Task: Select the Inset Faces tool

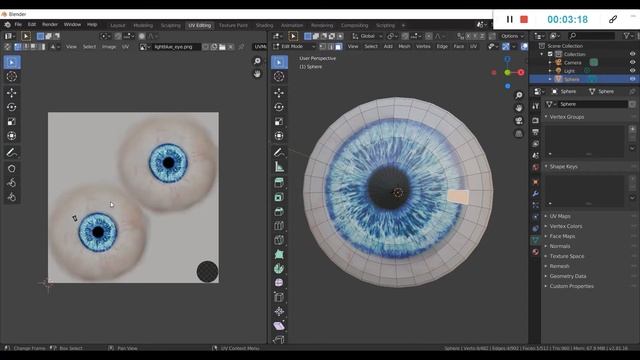Action: (x=279, y=197)
